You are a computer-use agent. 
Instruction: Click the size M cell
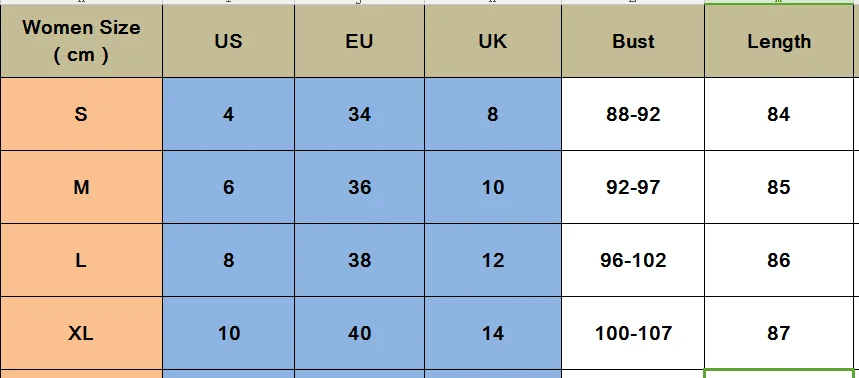tap(81, 187)
